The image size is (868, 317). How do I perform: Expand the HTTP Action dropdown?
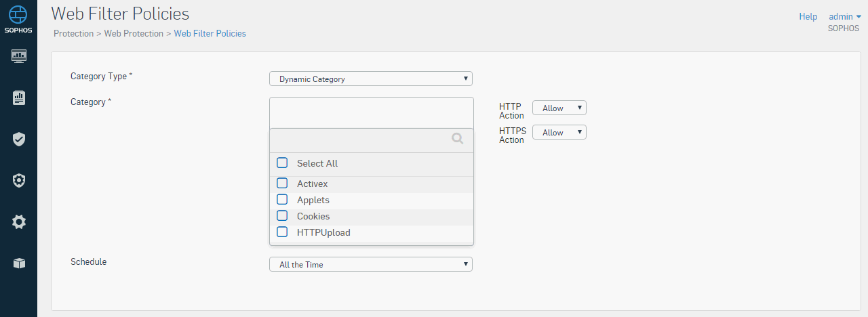point(559,108)
